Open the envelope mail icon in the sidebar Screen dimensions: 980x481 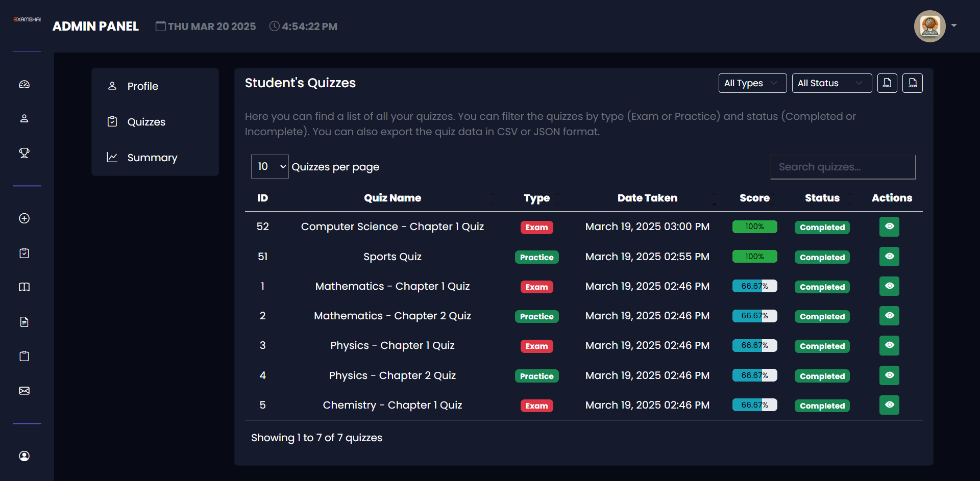pyautogui.click(x=24, y=391)
